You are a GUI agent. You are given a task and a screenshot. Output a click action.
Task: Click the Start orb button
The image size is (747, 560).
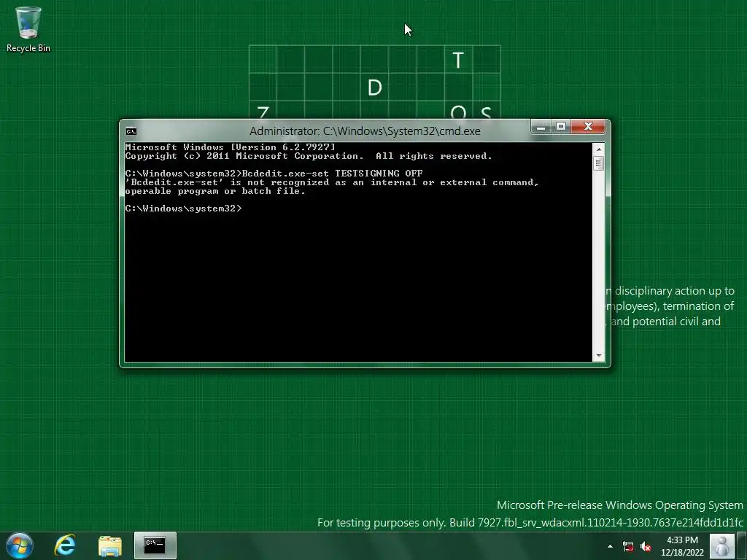coord(20,545)
